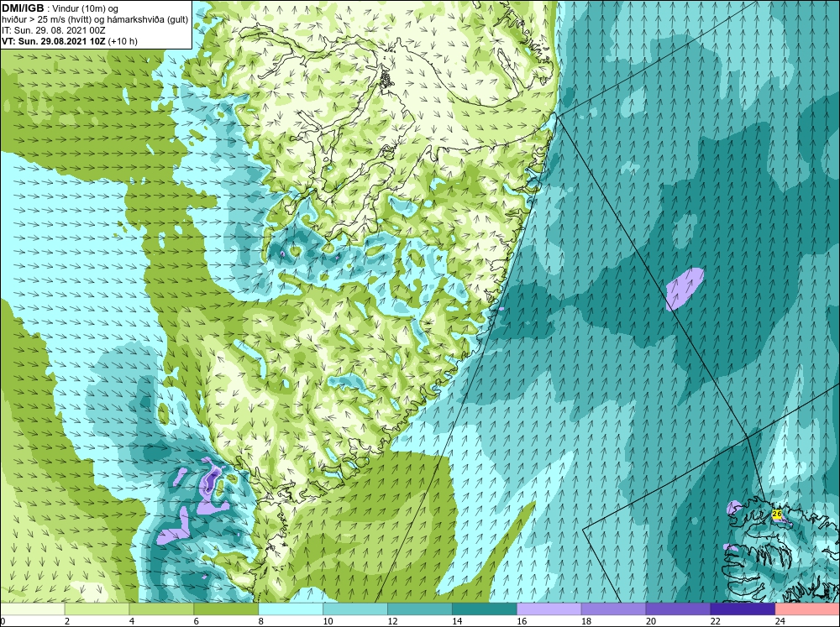Click the '24' scale label
840x627 pixels.
coord(780,621)
